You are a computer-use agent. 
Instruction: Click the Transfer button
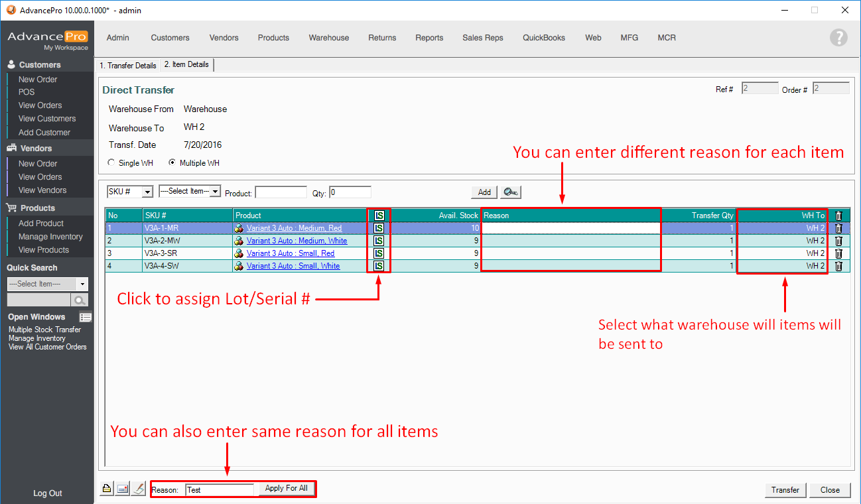point(785,490)
